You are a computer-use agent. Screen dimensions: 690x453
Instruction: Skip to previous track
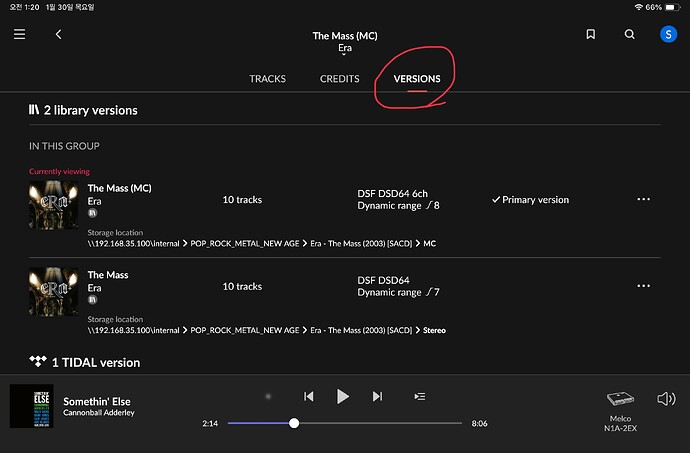[x=308, y=397]
